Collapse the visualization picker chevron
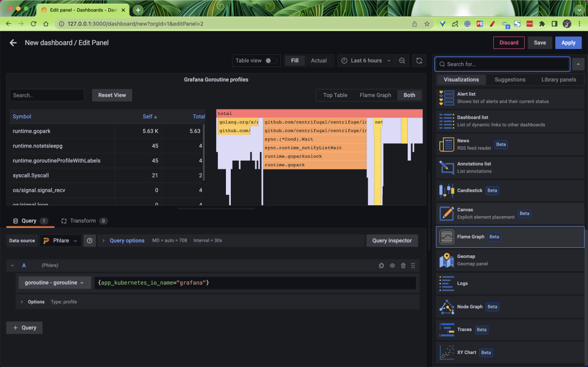This screenshot has height=367, width=588. 578,64
